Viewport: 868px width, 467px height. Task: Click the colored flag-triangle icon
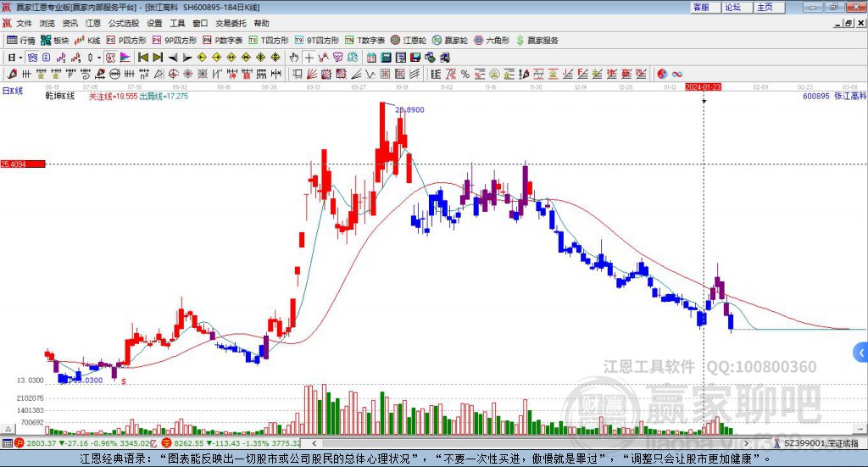coord(125,58)
